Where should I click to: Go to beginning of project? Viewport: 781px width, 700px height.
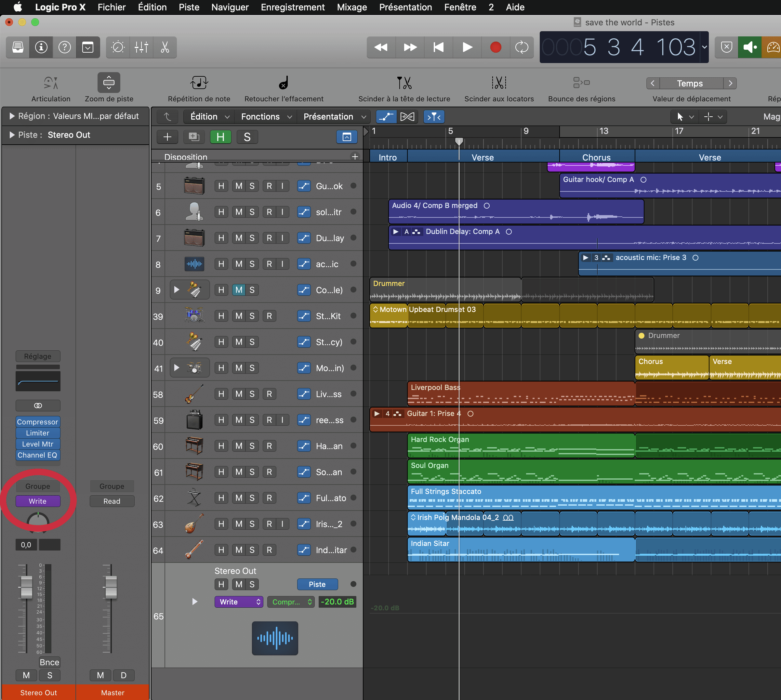coord(439,47)
